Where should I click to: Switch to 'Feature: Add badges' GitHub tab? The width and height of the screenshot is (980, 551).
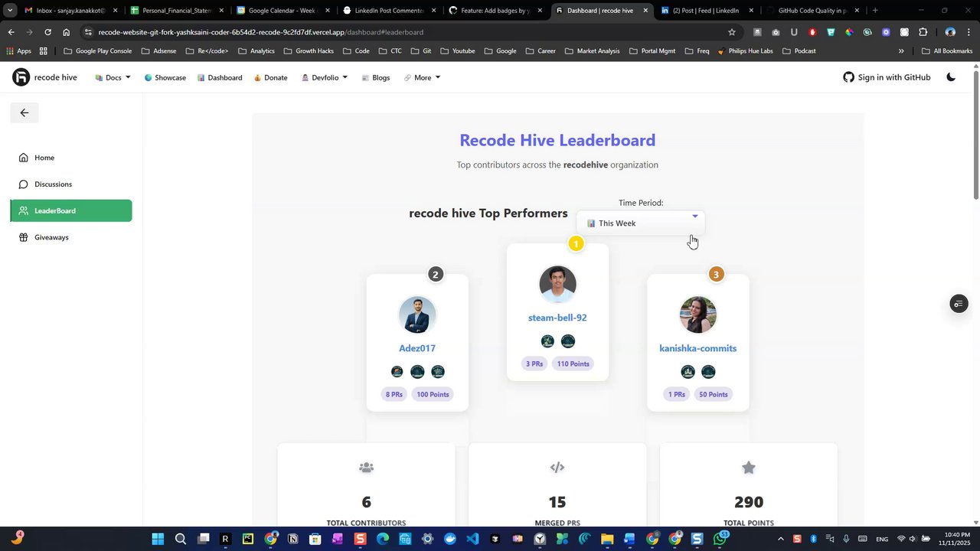click(494, 11)
